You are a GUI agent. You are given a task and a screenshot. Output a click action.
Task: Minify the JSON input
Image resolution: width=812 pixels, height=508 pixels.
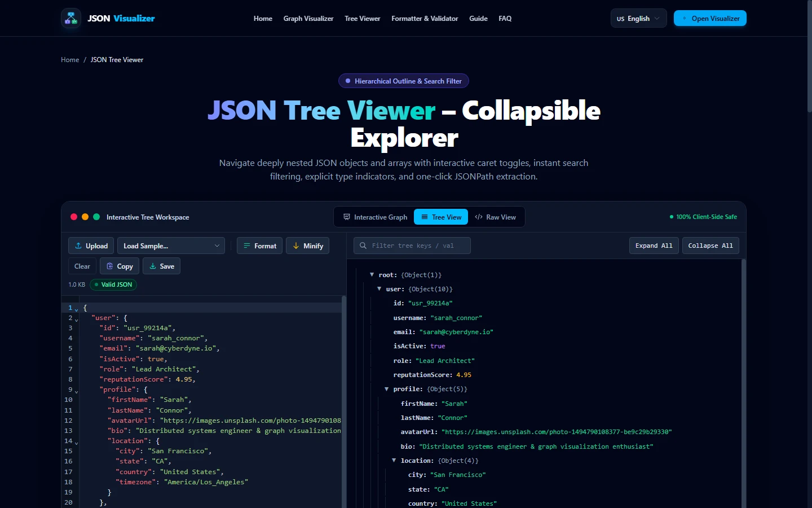(308, 246)
